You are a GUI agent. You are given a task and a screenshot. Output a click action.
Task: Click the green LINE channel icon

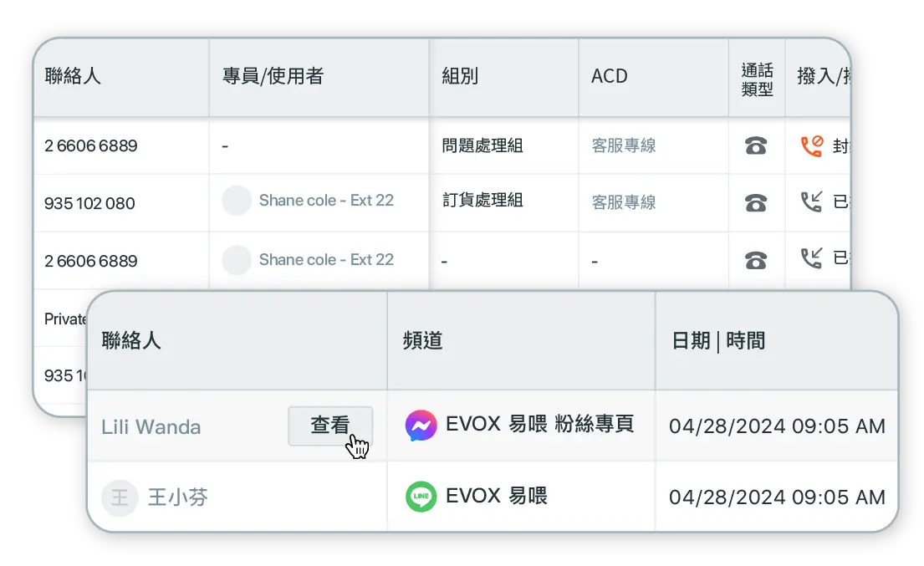tap(421, 497)
